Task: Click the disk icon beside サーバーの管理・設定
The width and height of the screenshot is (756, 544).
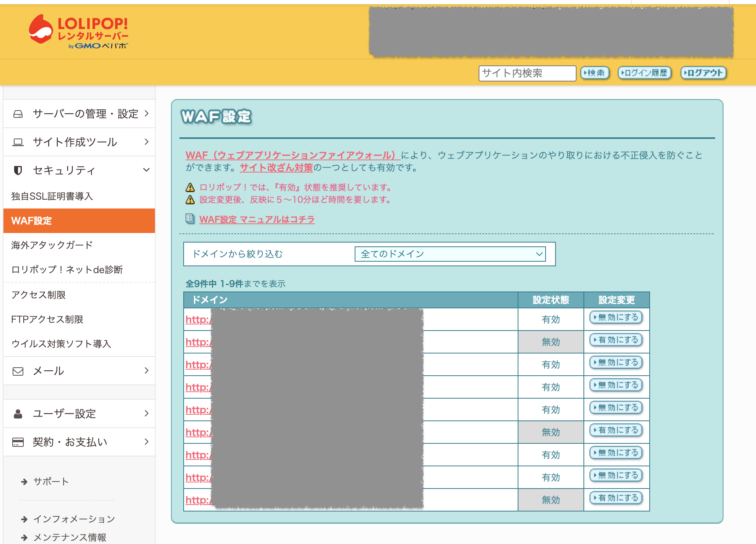Action: point(18,113)
